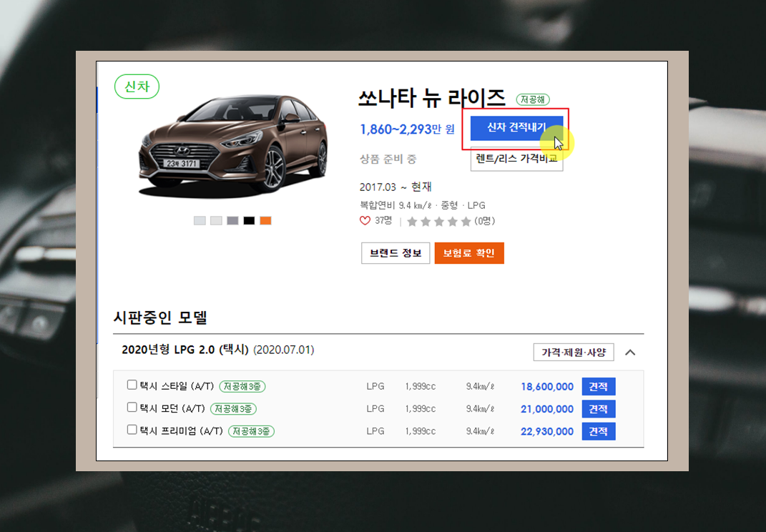This screenshot has height=532, width=766.
Task: Open 가격·제원·사양 details
Action: (x=574, y=353)
